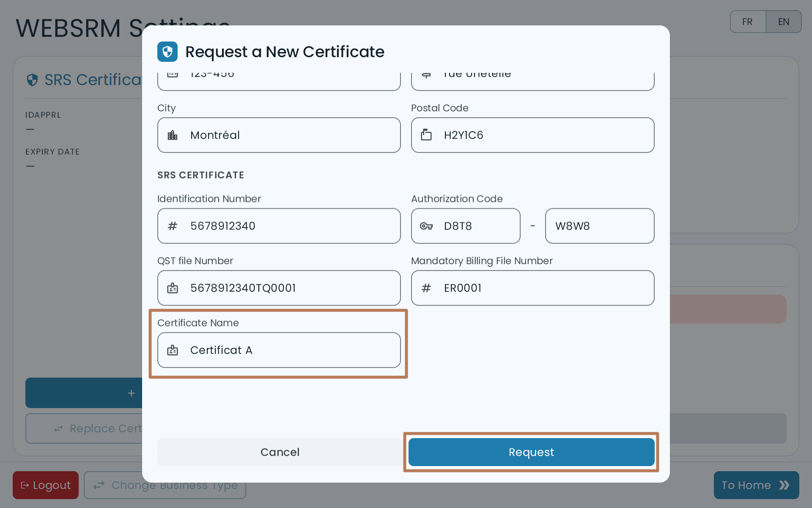Click the hash icon in Identification Number field
812x508 pixels.
click(173, 226)
